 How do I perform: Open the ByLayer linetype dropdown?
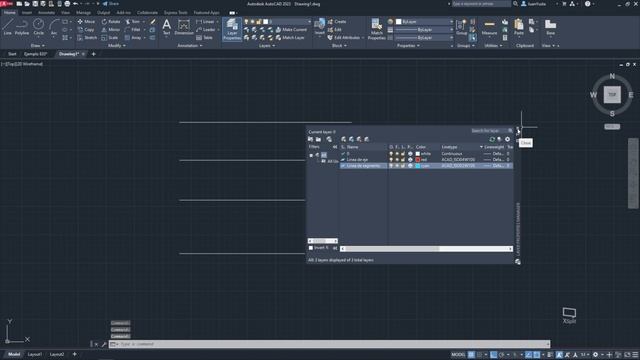pos(424,38)
